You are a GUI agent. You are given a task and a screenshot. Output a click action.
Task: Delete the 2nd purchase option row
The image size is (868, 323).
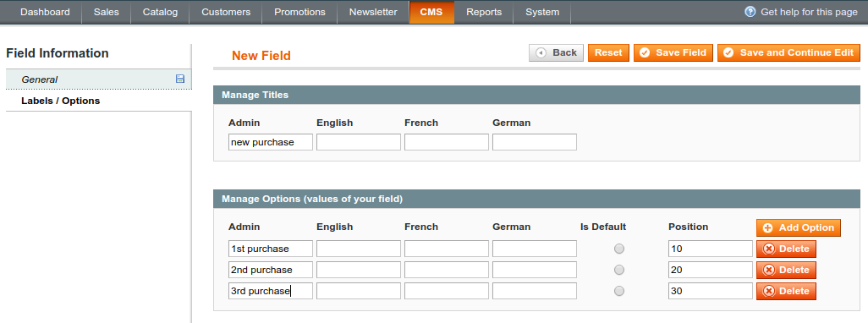click(786, 270)
